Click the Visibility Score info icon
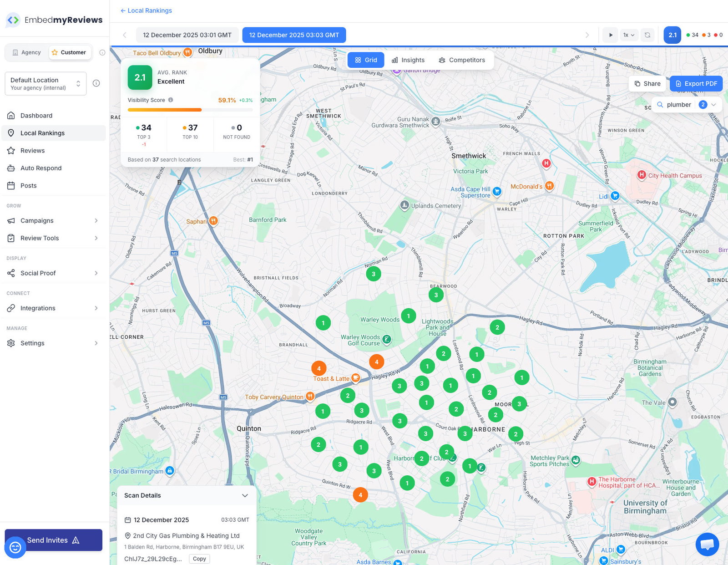This screenshot has height=565, width=728. click(171, 100)
